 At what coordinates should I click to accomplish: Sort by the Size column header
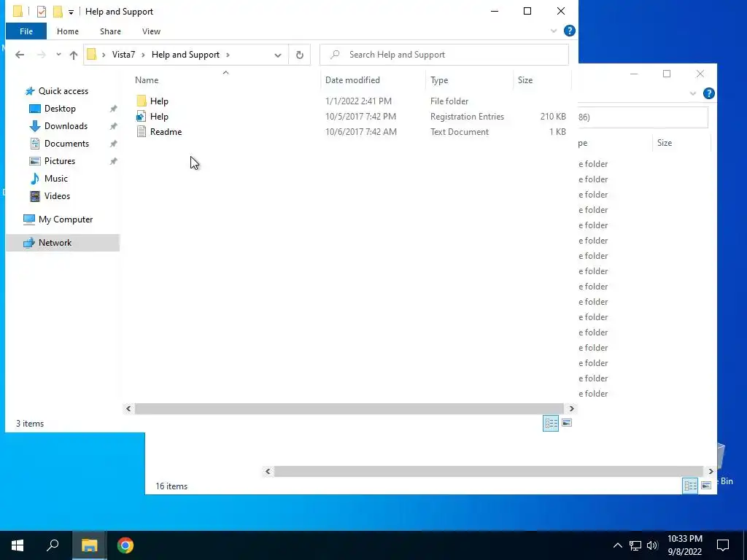(x=525, y=80)
